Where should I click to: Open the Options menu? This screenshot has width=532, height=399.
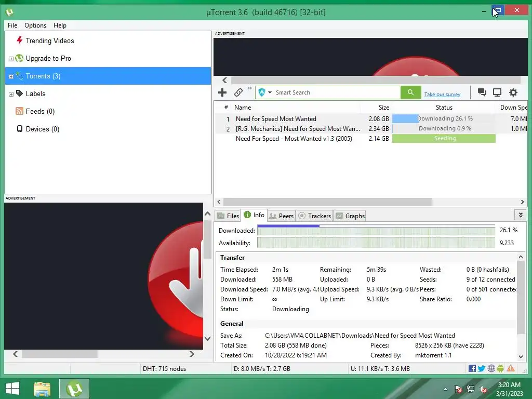(35, 25)
